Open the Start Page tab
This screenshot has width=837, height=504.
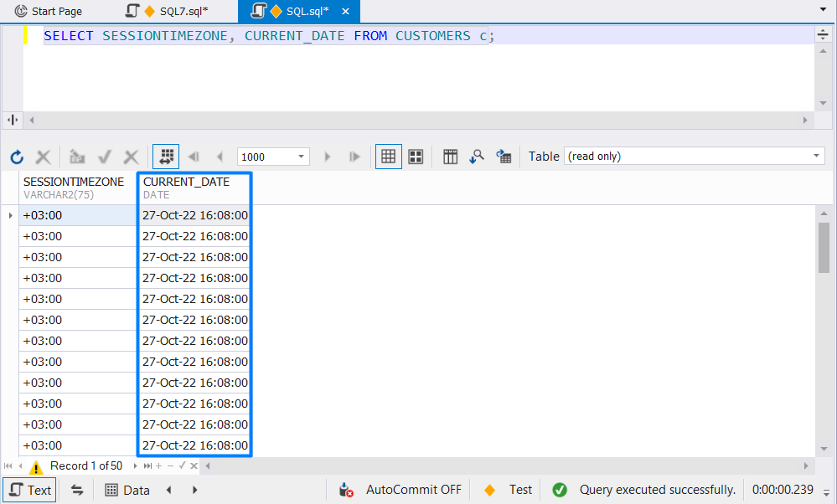tap(49, 11)
